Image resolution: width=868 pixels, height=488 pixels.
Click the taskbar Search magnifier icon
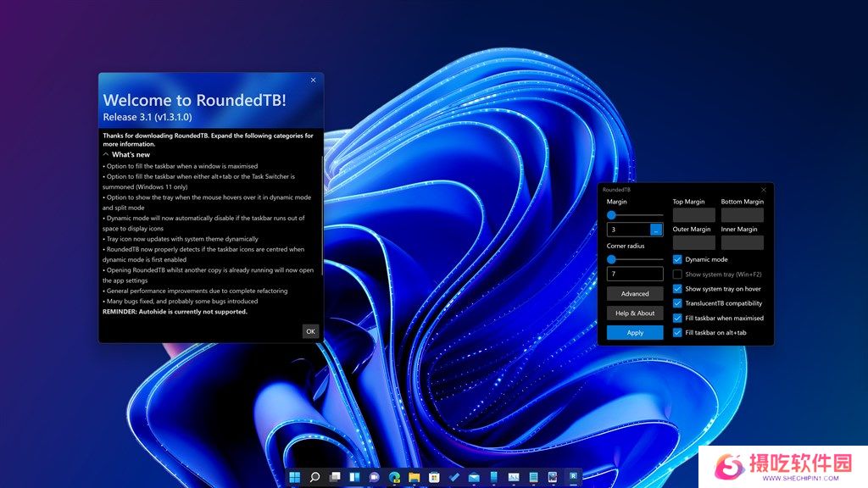(314, 477)
